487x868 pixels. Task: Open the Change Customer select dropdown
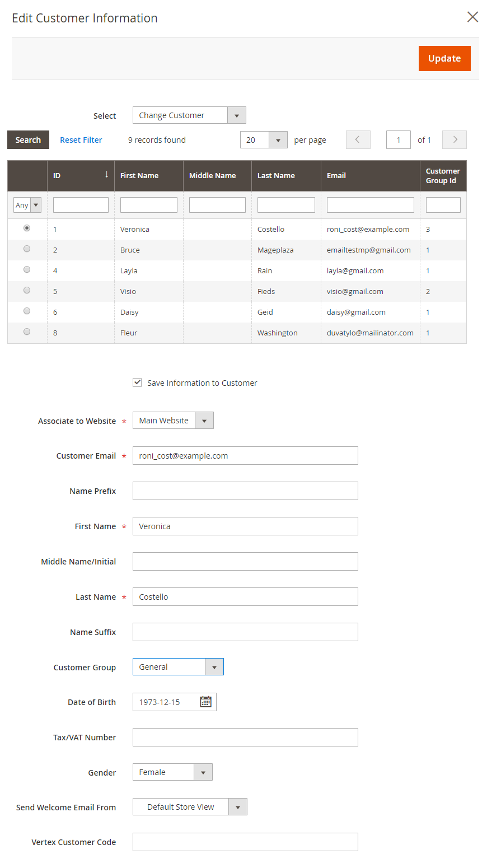click(x=189, y=115)
